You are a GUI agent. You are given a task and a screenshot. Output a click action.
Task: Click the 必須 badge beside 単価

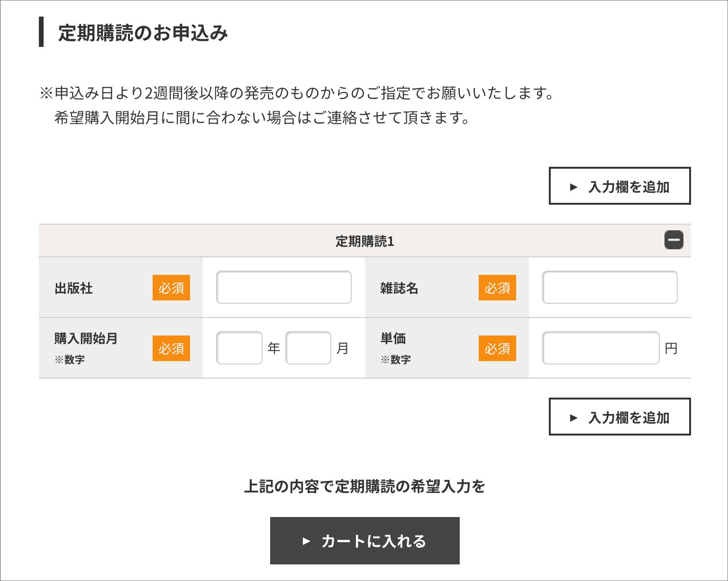point(497,348)
